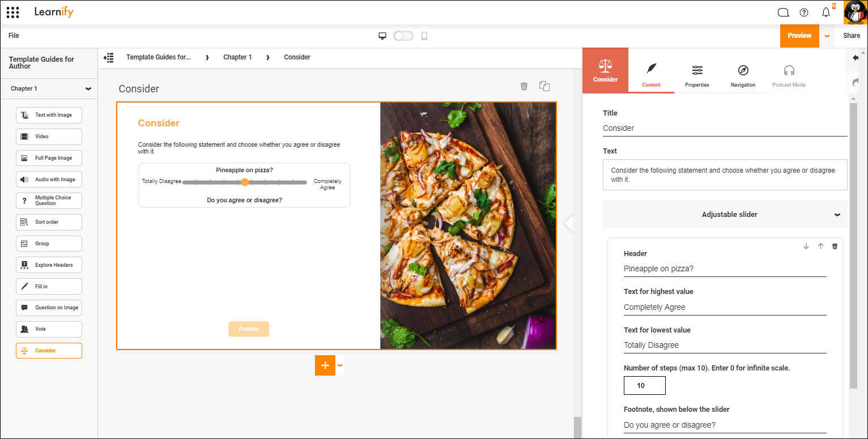Screen dimensions: 868x439
Task: Switch to the Navigation tab
Action: tap(743, 76)
